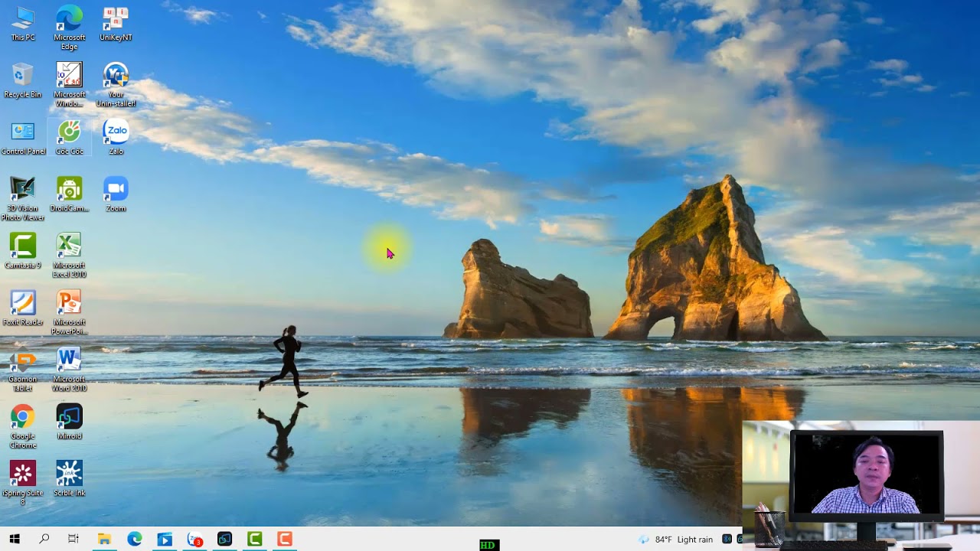980x551 pixels.
Task: Launch Scrble Ink desktop shortcut
Action: pyautogui.click(x=70, y=479)
